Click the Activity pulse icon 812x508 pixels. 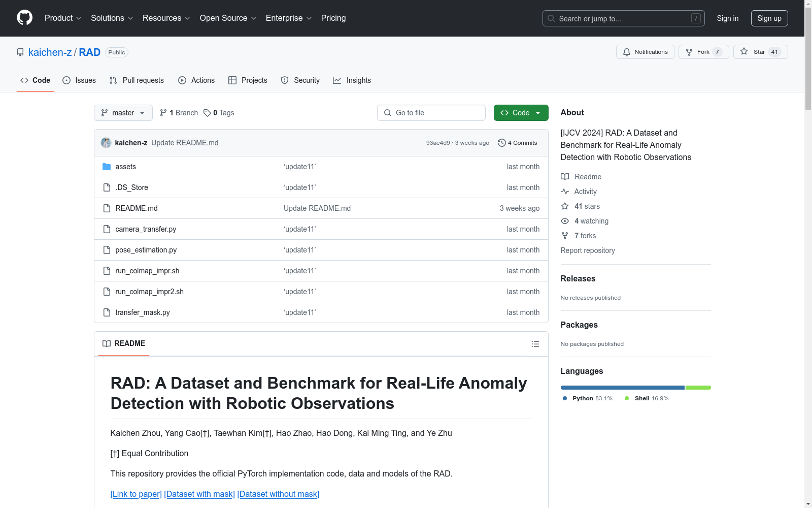(x=565, y=192)
